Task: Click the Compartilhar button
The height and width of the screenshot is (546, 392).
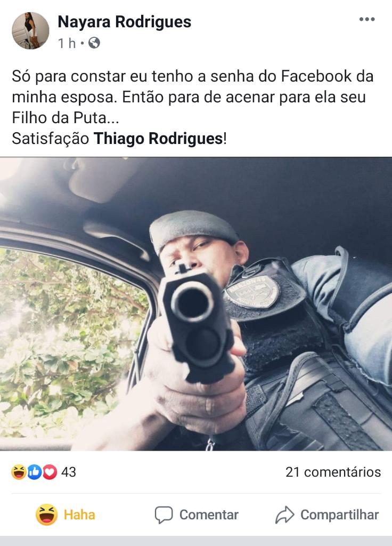Action: (327, 515)
